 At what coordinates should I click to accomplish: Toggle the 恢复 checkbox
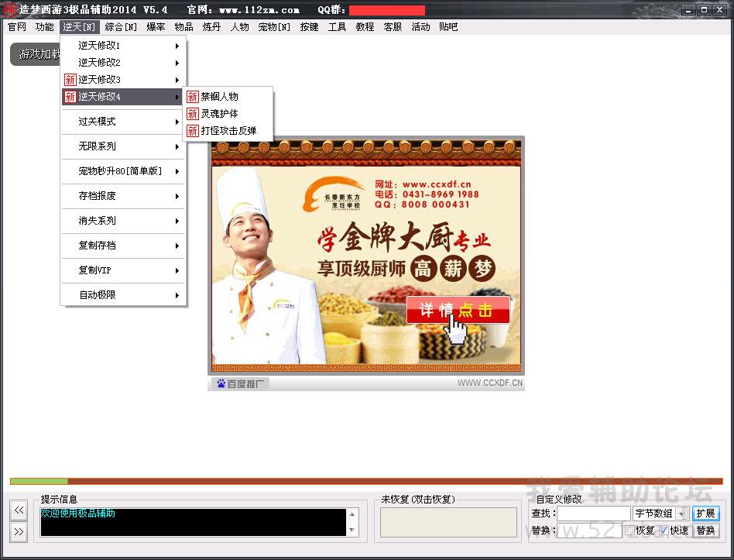pos(629,530)
